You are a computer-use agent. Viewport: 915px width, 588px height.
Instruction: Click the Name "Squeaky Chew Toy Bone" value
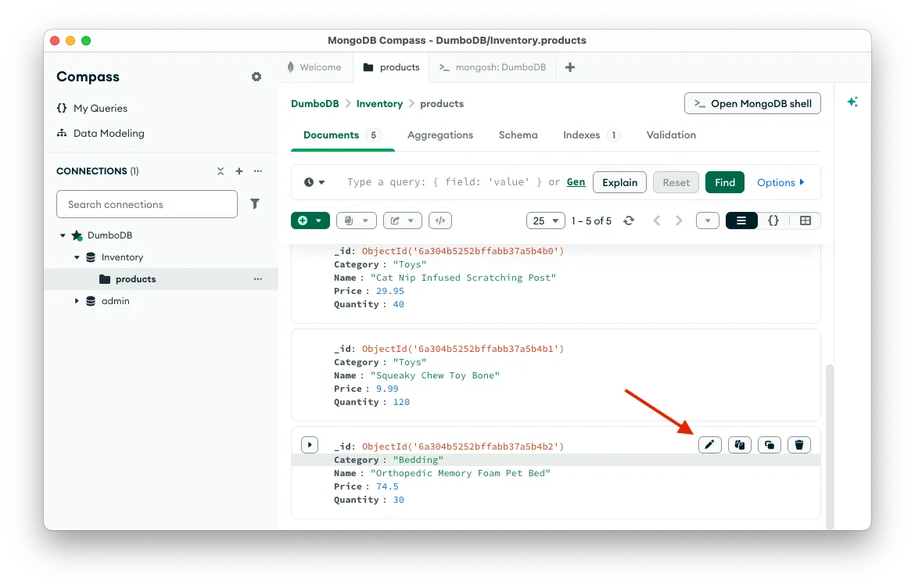(x=436, y=375)
